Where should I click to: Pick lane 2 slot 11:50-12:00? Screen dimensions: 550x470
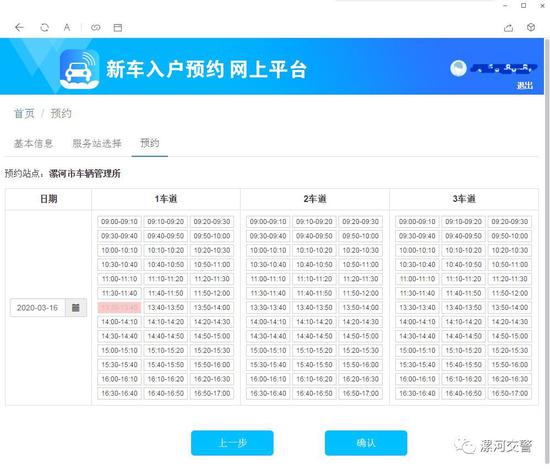click(x=361, y=293)
